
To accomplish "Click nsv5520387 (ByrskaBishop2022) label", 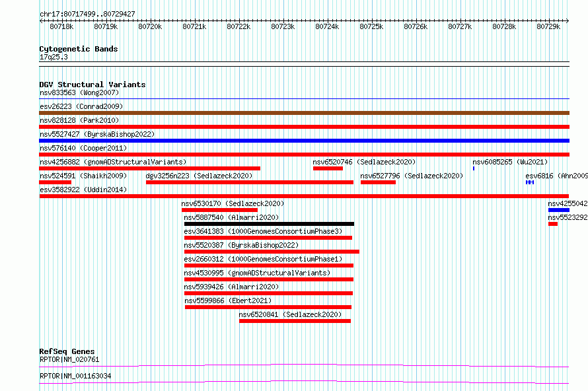I will (241, 245).
